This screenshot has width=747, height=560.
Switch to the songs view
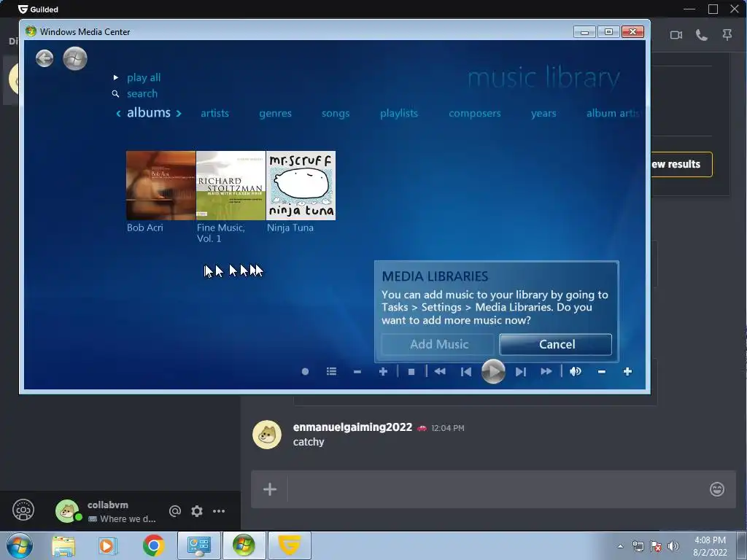pos(336,113)
